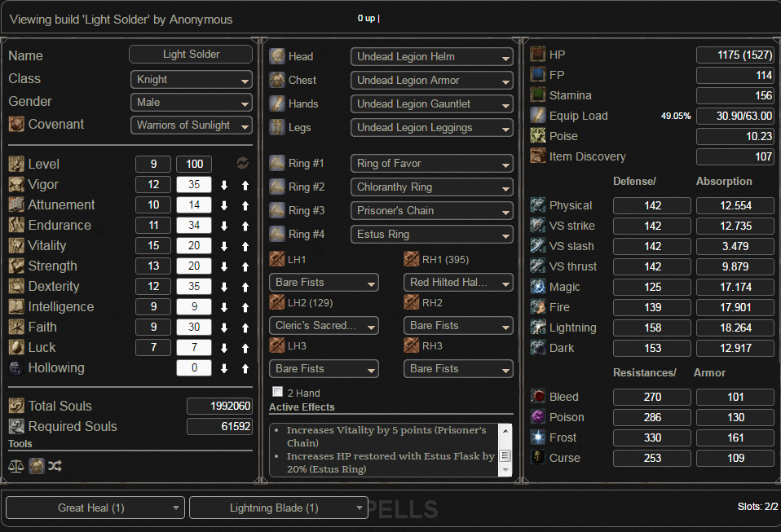Viewport: 781px width, 532px height.
Task: Click the Dexterity stat icon
Action: point(16,286)
